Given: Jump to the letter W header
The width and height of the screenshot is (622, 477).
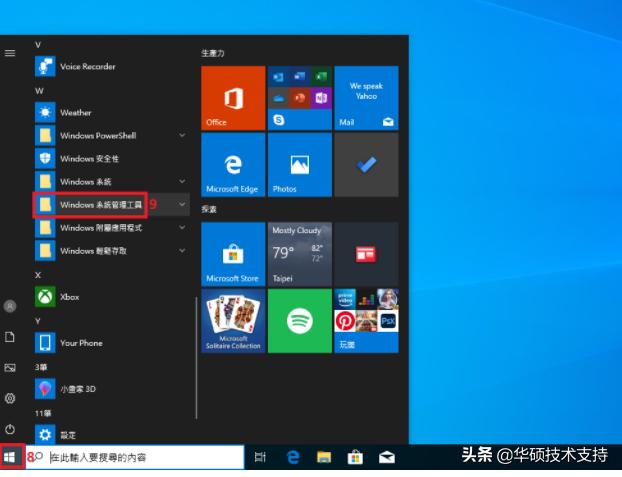Looking at the screenshot, I should click(x=39, y=91).
